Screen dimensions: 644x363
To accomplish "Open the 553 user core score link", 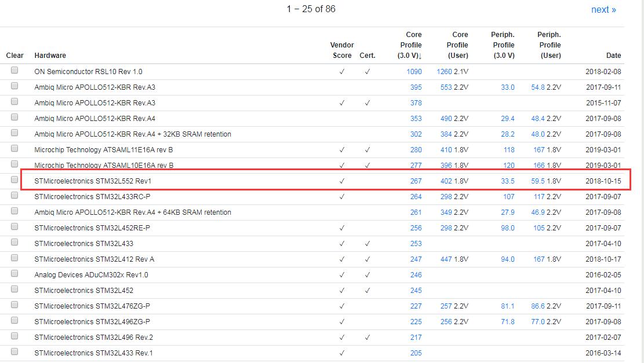I will [446, 87].
